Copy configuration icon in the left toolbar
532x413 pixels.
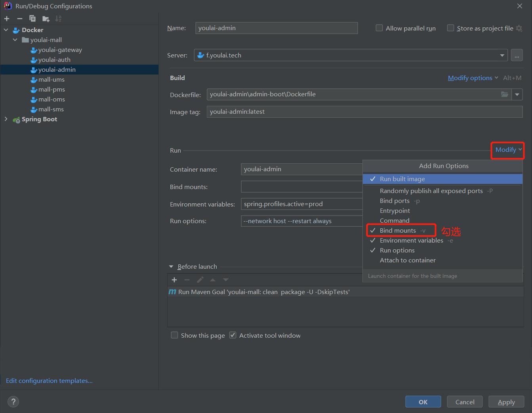[32, 19]
